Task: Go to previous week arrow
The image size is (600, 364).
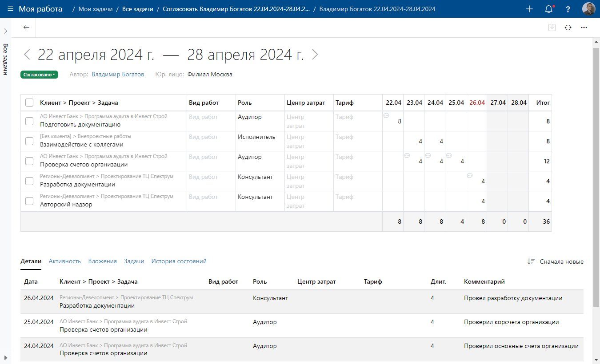Action: click(27, 55)
